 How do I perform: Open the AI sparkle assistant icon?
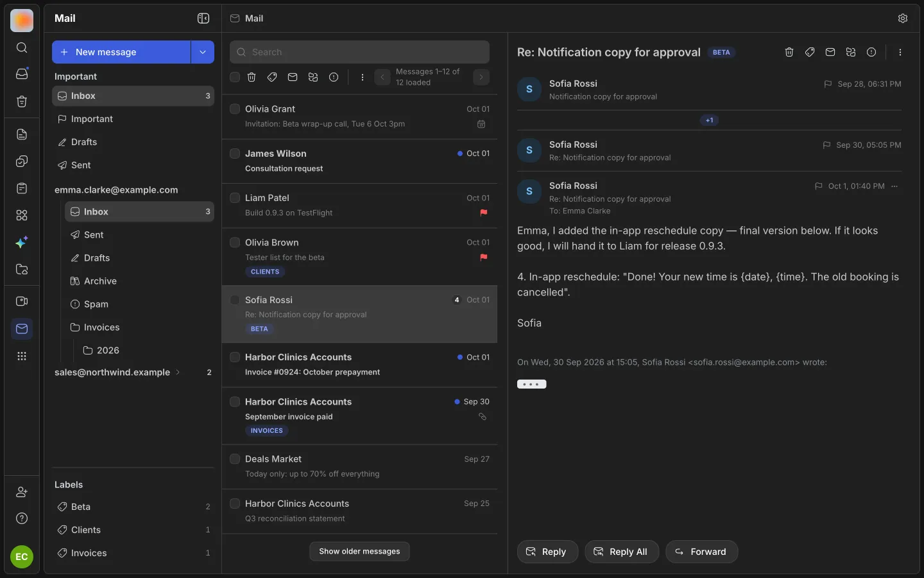click(22, 242)
